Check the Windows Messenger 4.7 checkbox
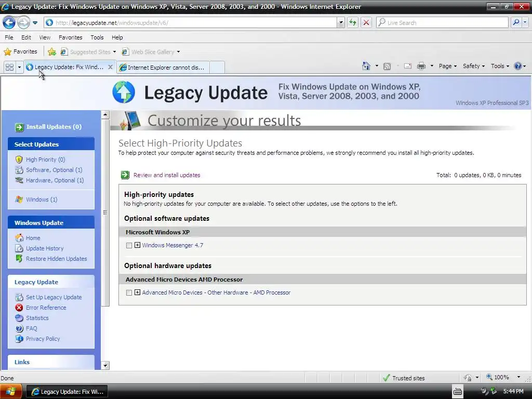Image resolution: width=532 pixels, height=399 pixels. [129, 245]
